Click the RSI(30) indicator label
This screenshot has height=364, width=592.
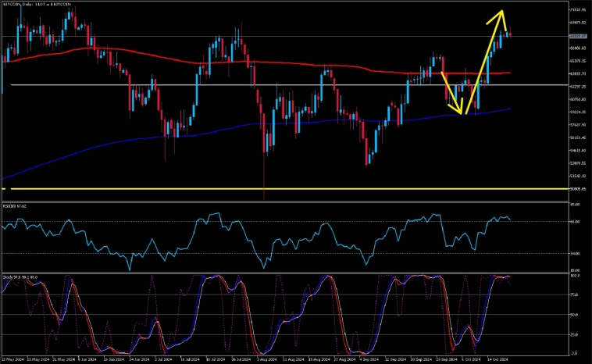pos(15,205)
